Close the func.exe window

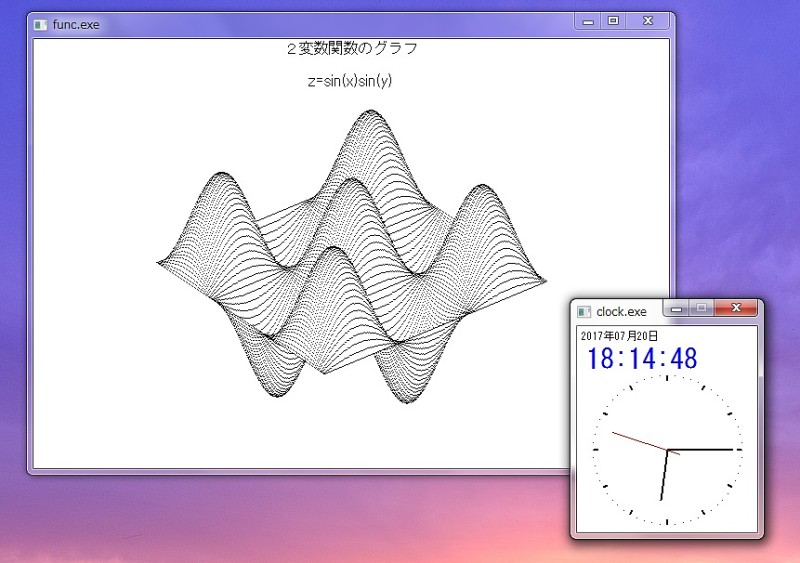[647, 21]
